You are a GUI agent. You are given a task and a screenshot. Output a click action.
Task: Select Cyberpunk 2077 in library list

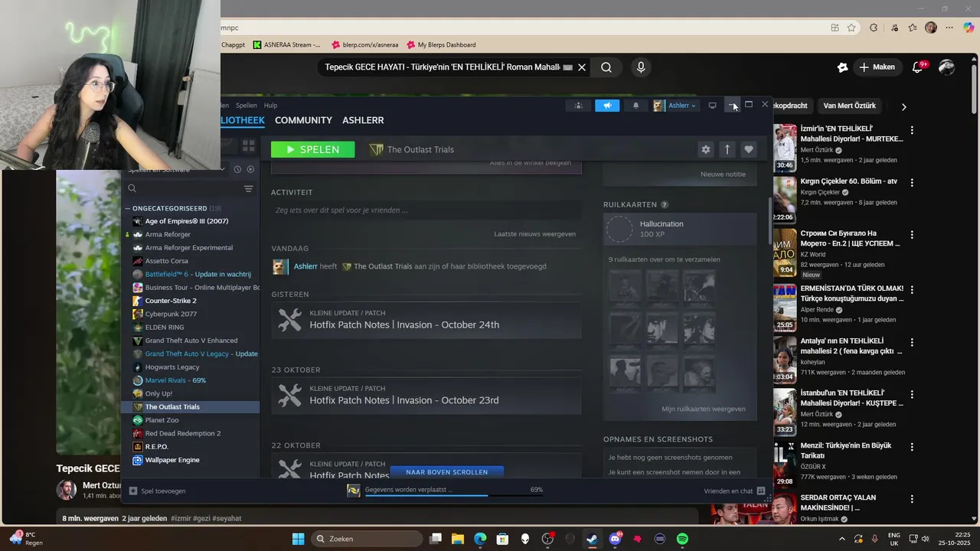[192, 314]
